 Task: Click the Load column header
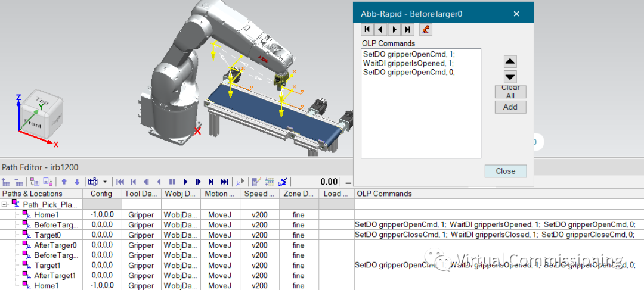[336, 194]
